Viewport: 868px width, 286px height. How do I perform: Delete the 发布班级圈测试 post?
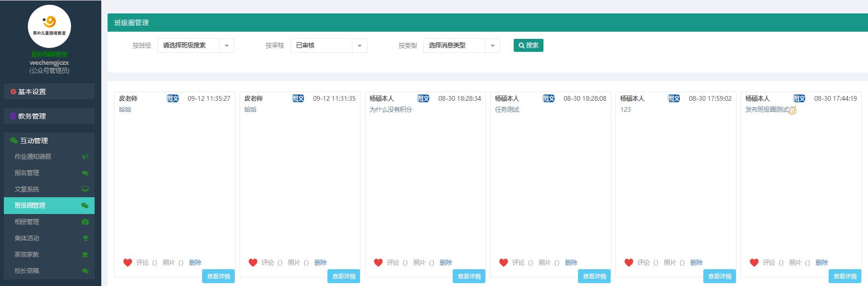click(822, 262)
